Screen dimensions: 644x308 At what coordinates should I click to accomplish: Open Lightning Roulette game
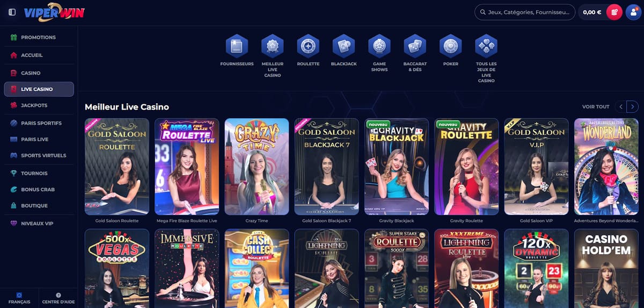click(x=327, y=268)
